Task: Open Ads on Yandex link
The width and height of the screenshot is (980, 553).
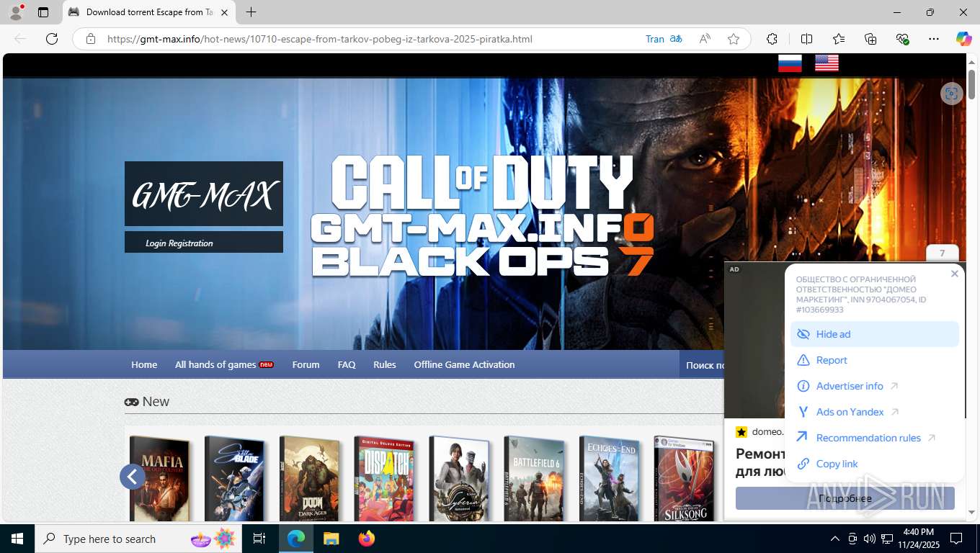Action: tap(875, 412)
